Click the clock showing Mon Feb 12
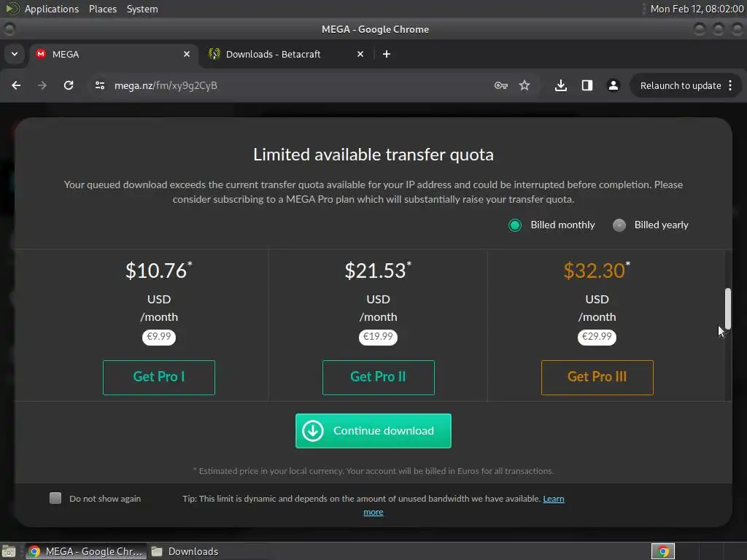This screenshot has height=560, width=747. click(697, 9)
